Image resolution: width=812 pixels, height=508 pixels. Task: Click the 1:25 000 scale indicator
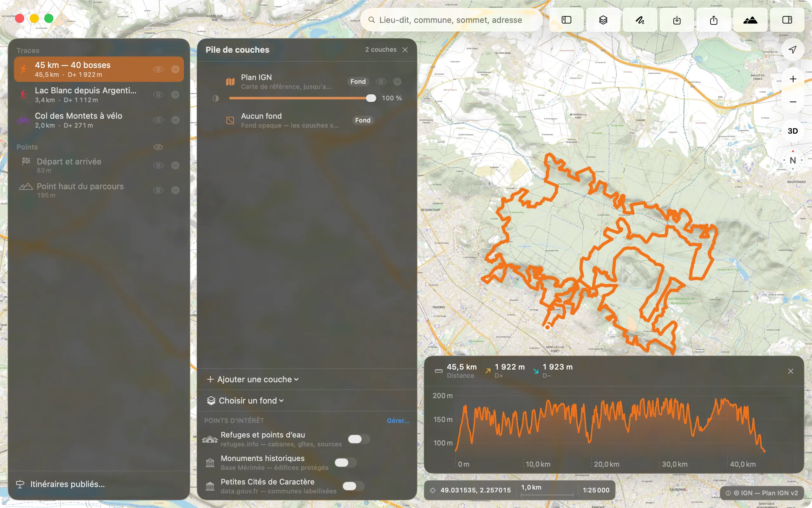click(596, 490)
